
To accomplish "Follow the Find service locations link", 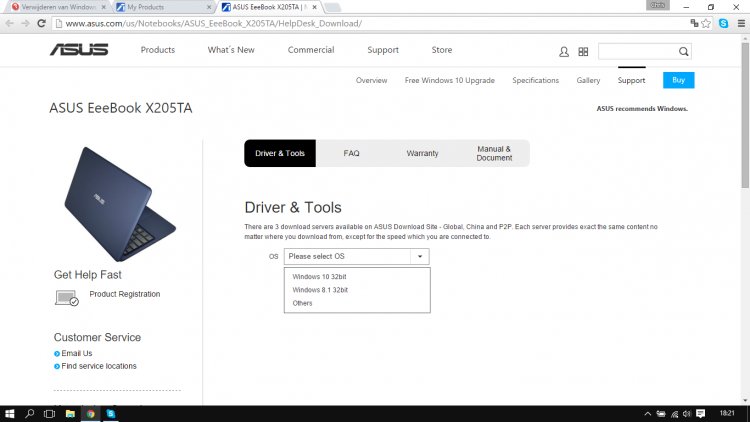I will pos(99,366).
